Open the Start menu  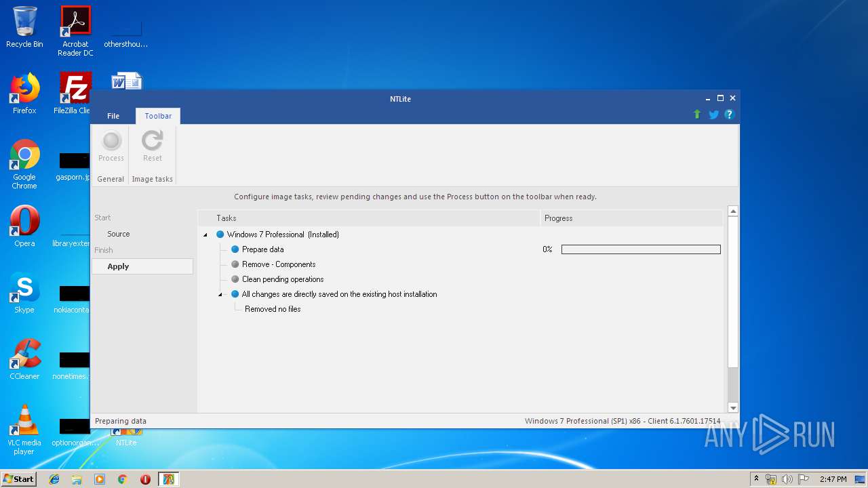tap(19, 479)
